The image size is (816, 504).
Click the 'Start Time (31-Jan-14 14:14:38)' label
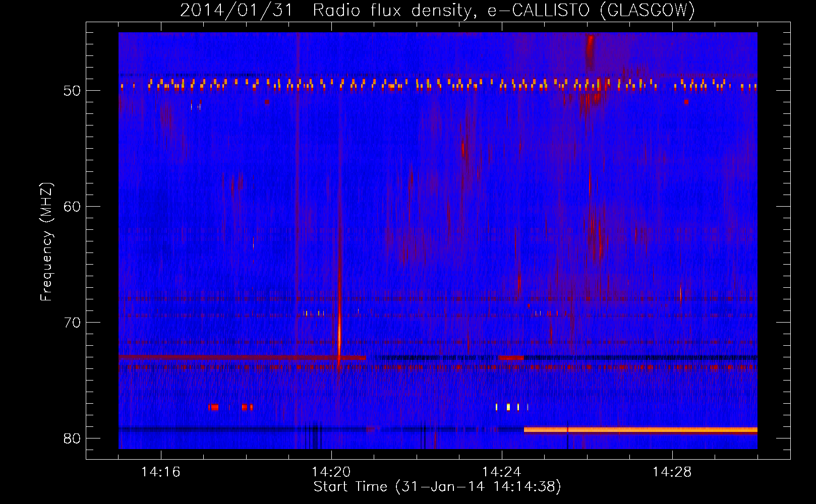point(437,487)
